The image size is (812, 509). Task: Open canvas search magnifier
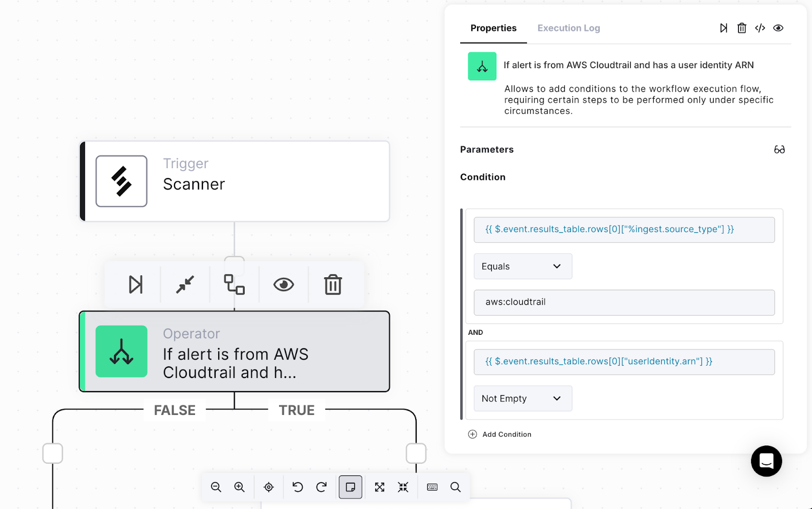click(456, 487)
